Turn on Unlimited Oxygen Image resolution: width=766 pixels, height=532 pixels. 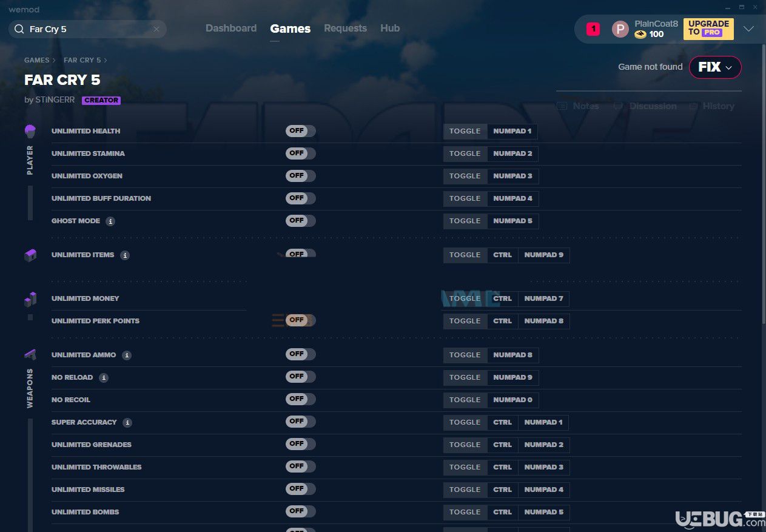pyautogui.click(x=301, y=176)
